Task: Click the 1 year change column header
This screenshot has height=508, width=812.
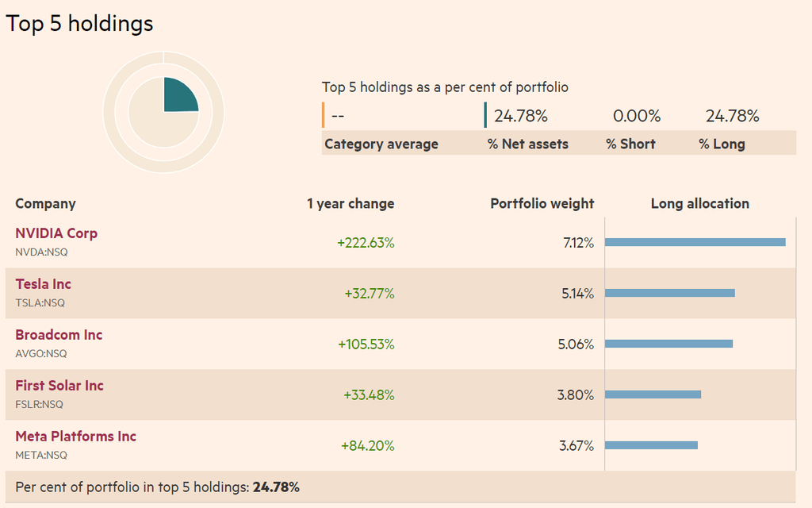Action: tap(350, 204)
